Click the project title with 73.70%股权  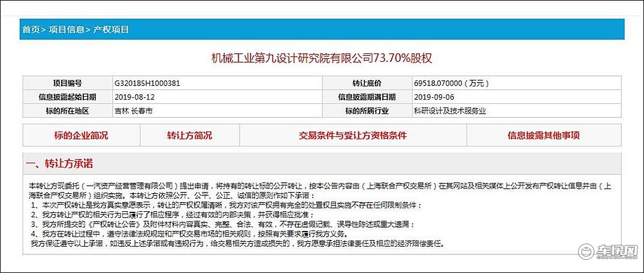(x=322, y=58)
